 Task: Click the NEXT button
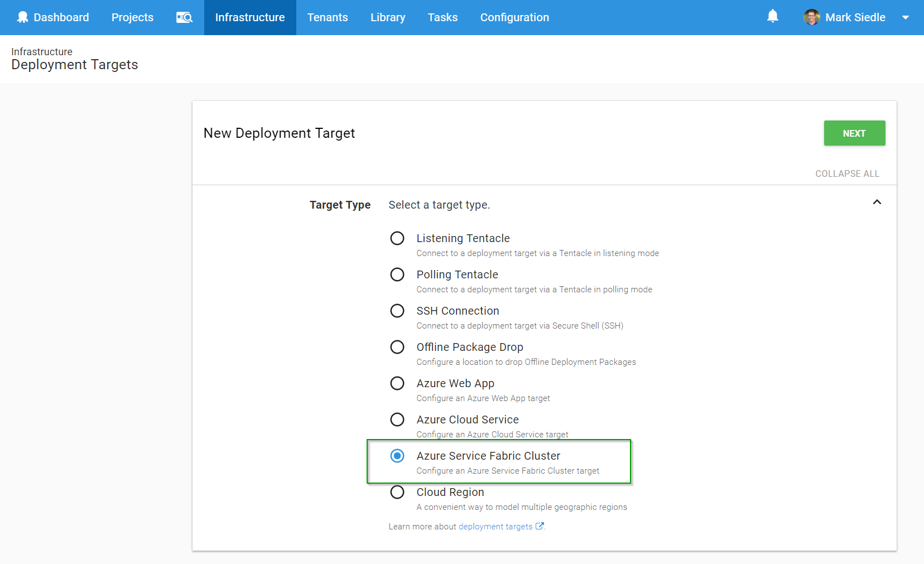[854, 133]
